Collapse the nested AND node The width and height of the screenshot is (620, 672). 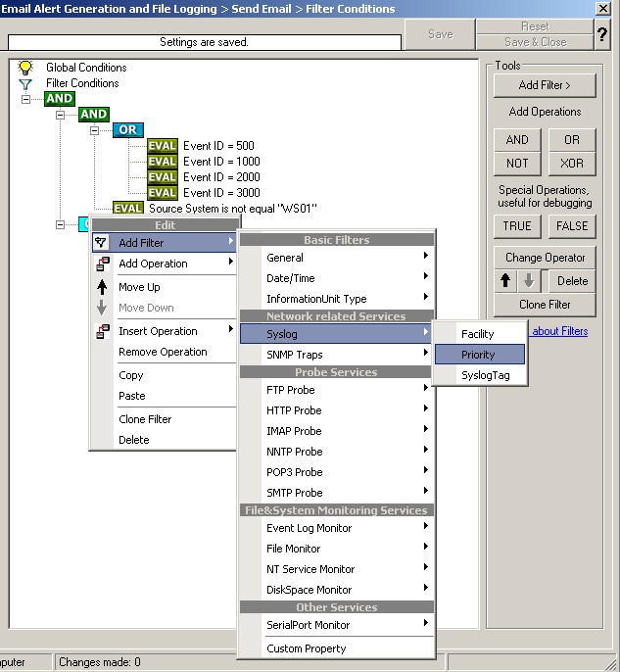pyautogui.click(x=61, y=115)
